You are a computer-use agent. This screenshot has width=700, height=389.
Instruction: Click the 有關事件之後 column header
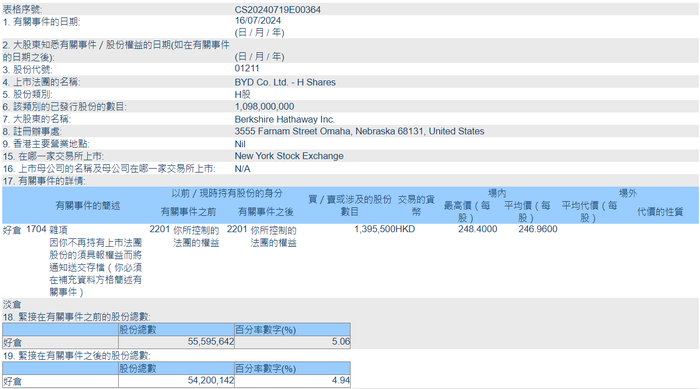(x=266, y=211)
